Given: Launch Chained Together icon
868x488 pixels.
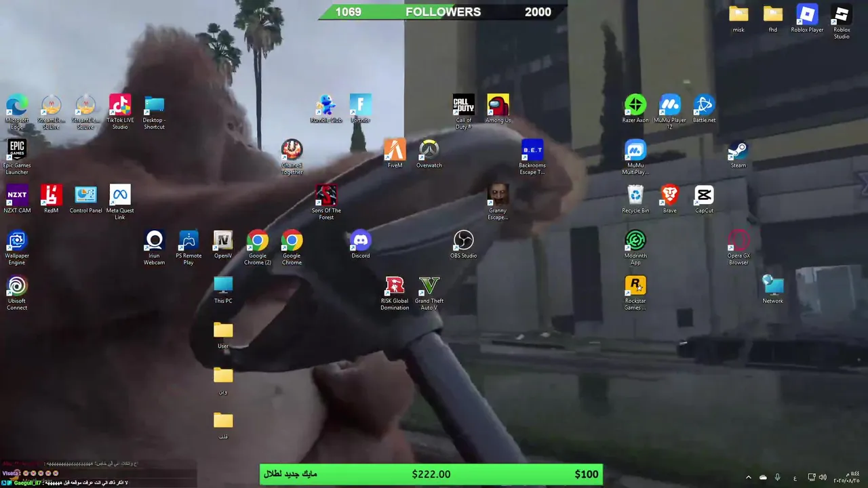Looking at the screenshot, I should click(x=292, y=157).
